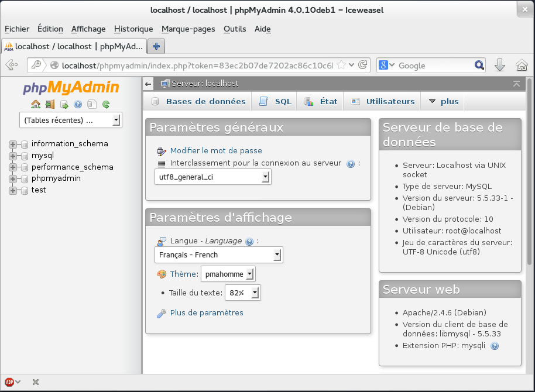The image size is (535, 392).
Task: Open the utf8_general_ci collation dropdown
Action: coord(213,177)
